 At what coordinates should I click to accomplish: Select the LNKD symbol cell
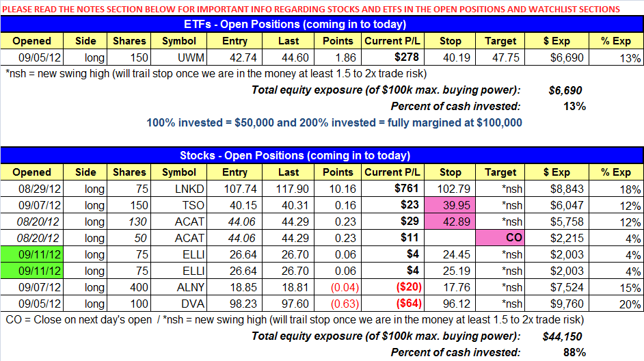click(x=179, y=189)
